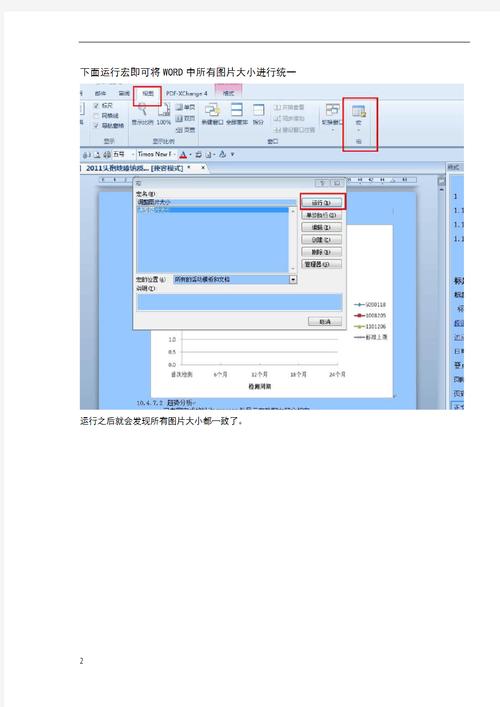
Task: Click the 12个月 axis label
Action: click(259, 374)
